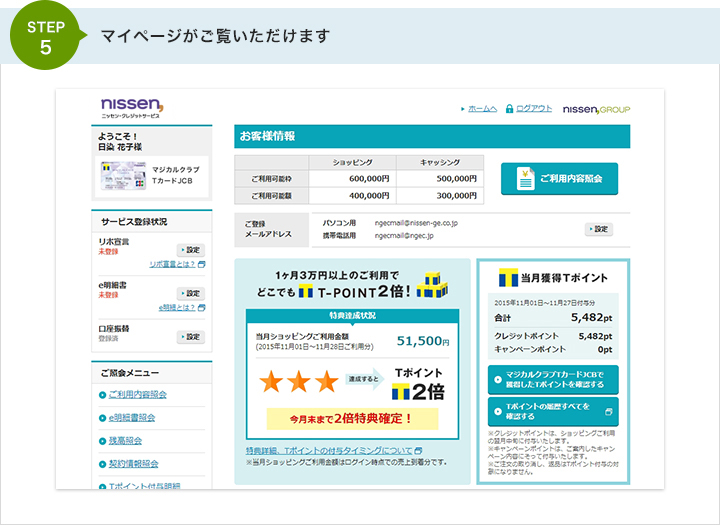720x525 pixels.
Task: Click the お客様情報 section header
Action: tap(432, 136)
